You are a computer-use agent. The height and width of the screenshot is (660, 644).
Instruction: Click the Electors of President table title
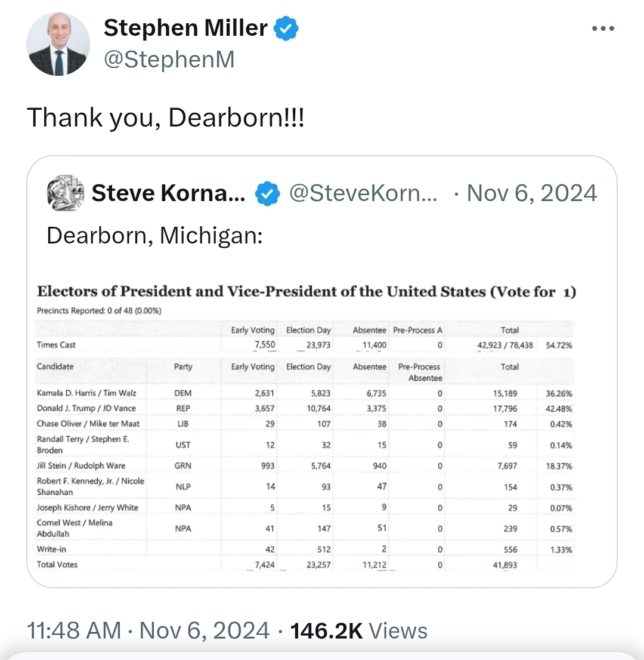[x=306, y=292]
